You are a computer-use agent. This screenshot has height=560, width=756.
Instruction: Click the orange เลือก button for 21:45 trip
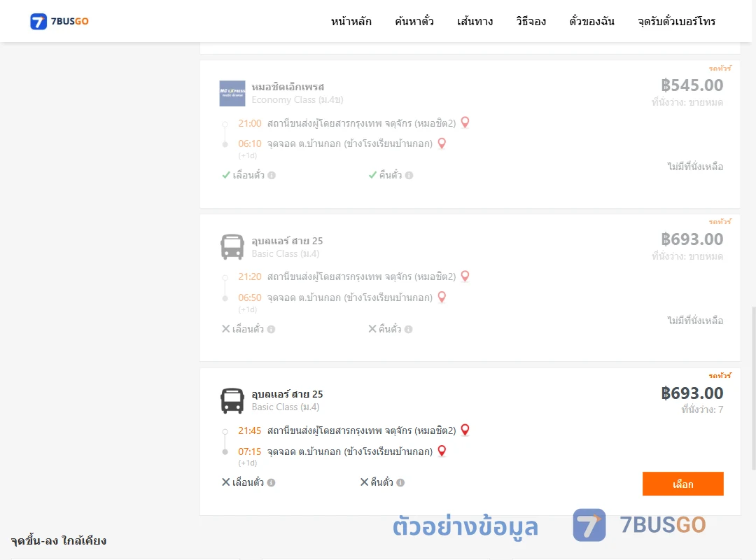(682, 484)
